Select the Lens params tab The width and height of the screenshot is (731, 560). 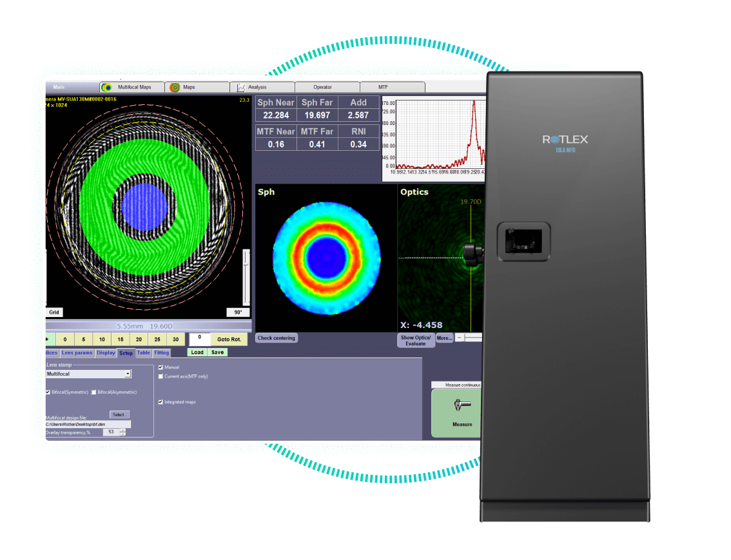click(x=77, y=353)
